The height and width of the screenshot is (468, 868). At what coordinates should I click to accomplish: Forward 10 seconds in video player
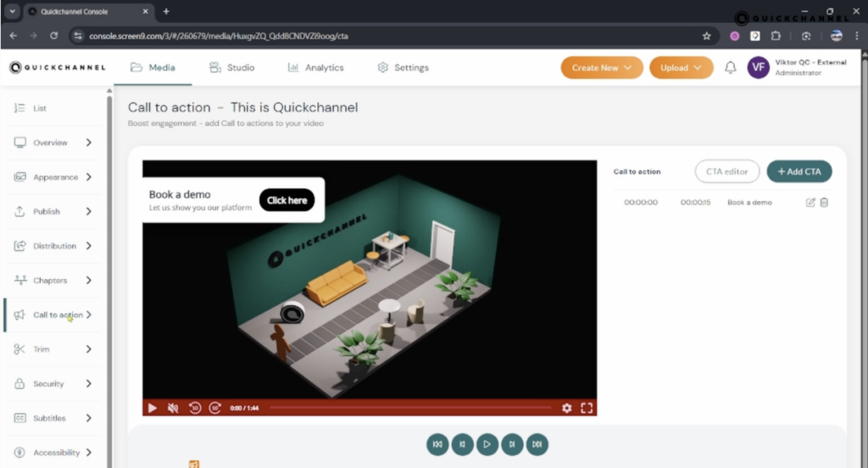point(214,408)
